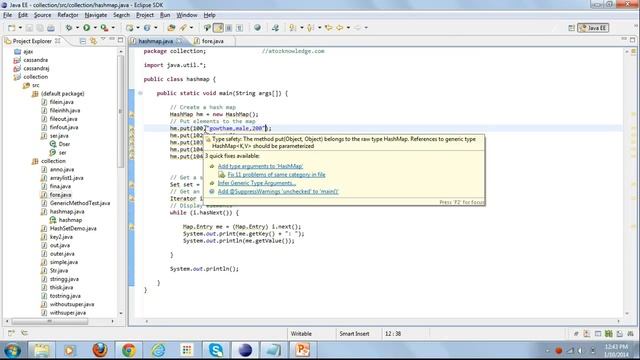Select hashmap.java in Project Explorer

pyautogui.click(x=67, y=211)
